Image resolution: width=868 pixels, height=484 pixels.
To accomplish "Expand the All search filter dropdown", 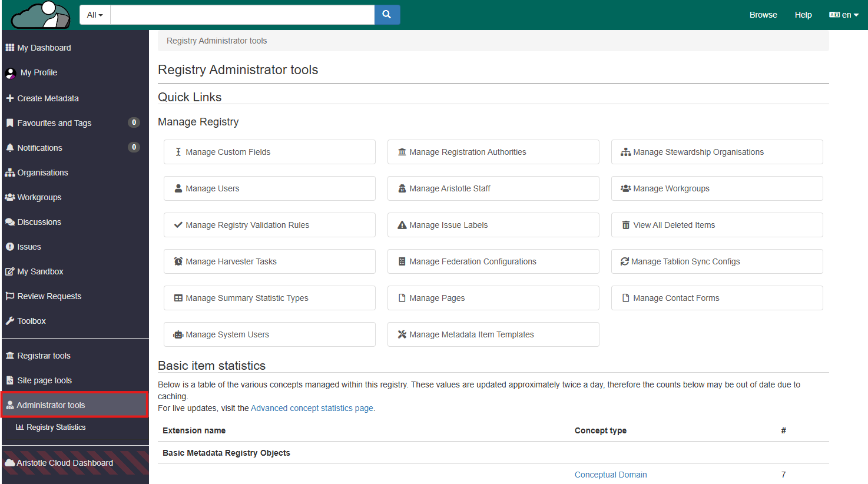I will point(95,15).
